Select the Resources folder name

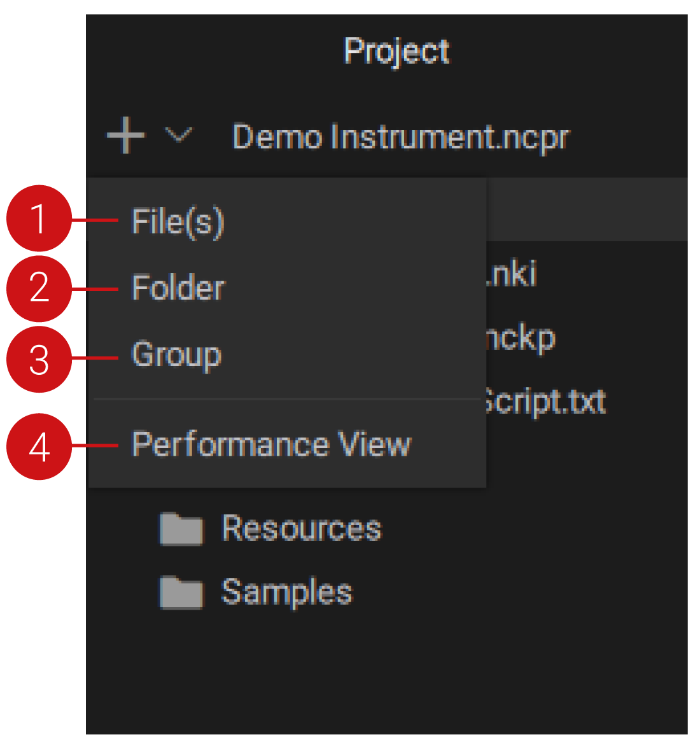tap(301, 528)
